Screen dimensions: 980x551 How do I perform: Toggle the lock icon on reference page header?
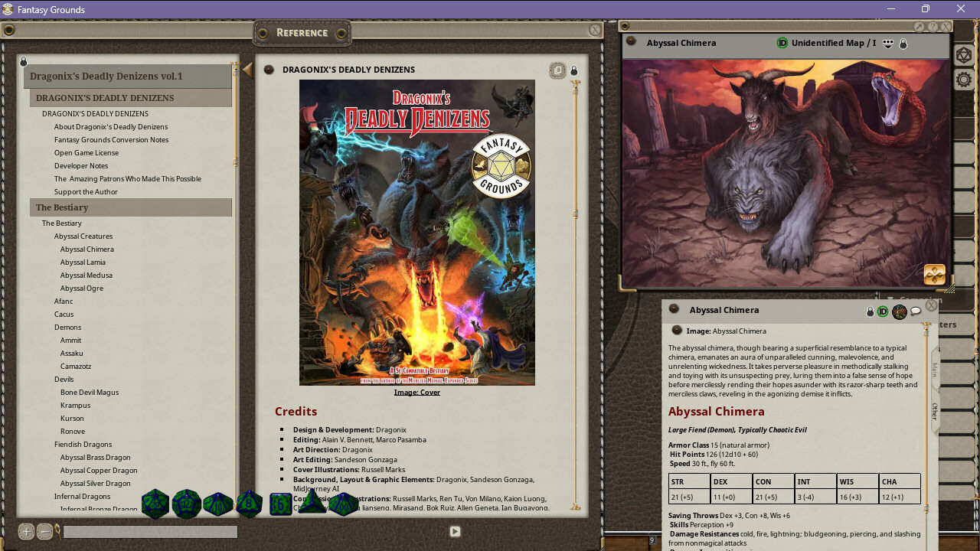coord(574,70)
